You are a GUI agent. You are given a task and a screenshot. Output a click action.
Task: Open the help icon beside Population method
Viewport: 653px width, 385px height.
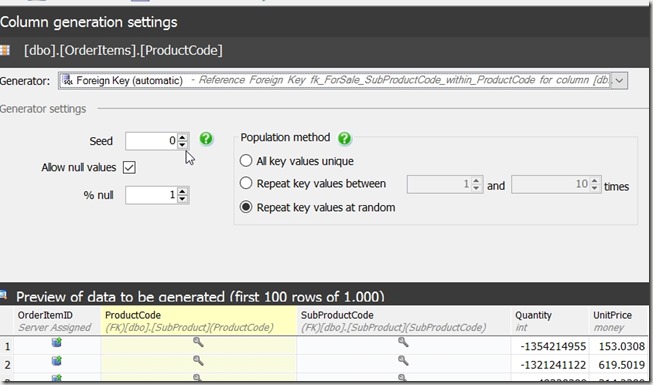[x=344, y=138]
